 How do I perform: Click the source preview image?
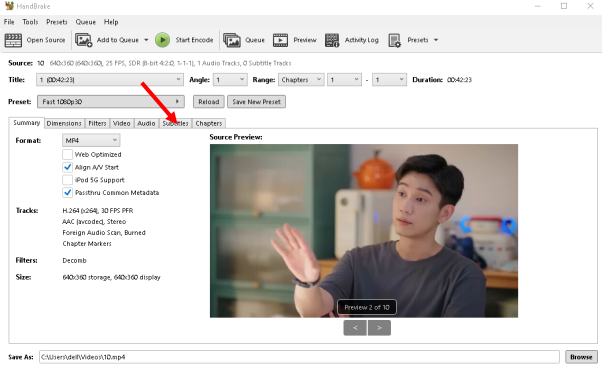coord(364,231)
